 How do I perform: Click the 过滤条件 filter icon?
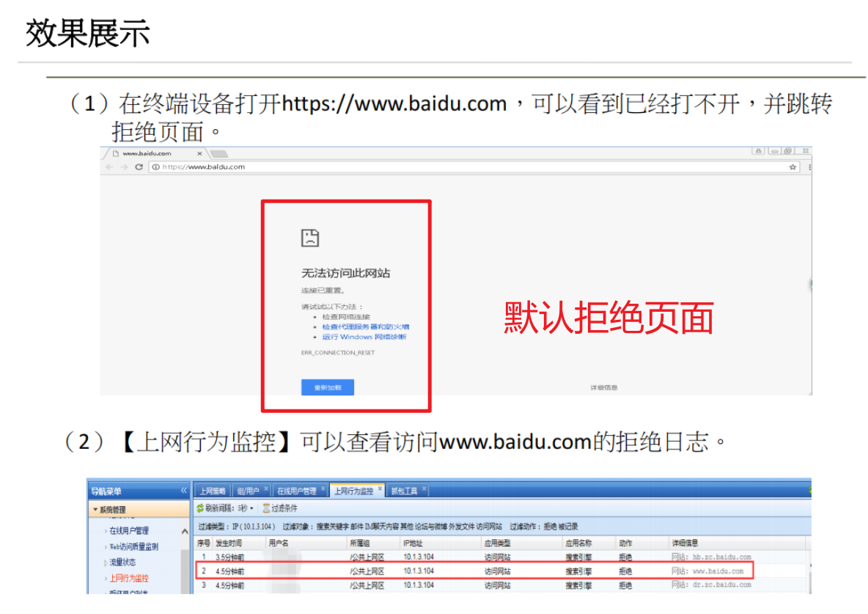[266, 508]
